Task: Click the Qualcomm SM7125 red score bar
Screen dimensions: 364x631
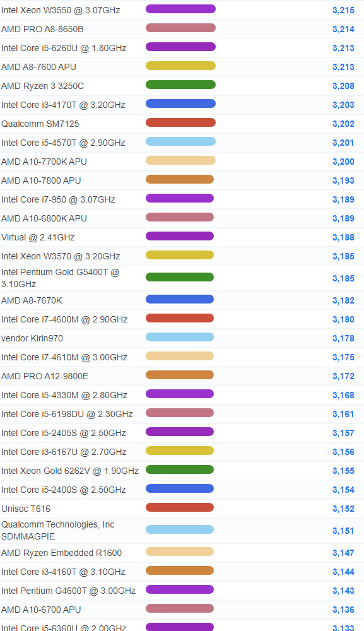Action: point(180,122)
